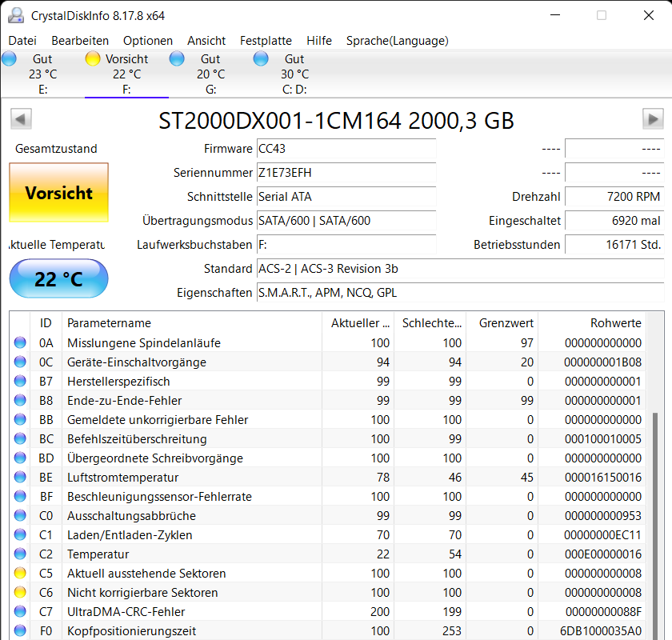Click the blue status dot for BE row

pos(20,477)
